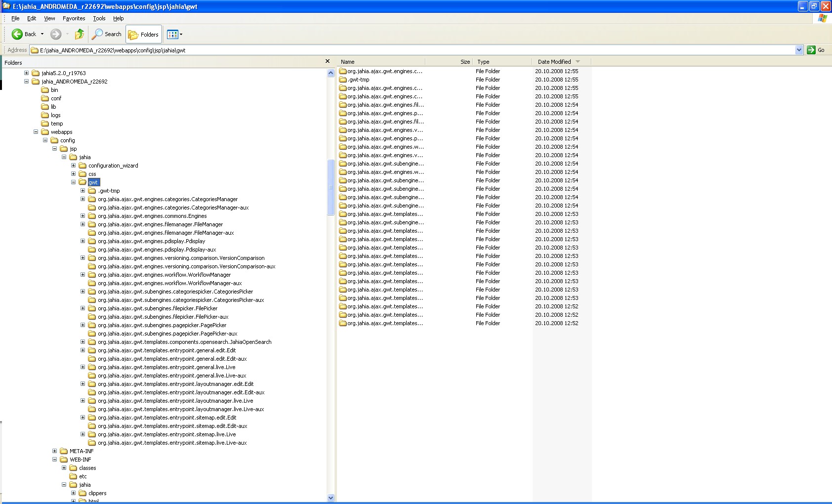832x504 pixels.
Task: Select WorkflowManager-aux folder in tree
Action: coord(169,283)
